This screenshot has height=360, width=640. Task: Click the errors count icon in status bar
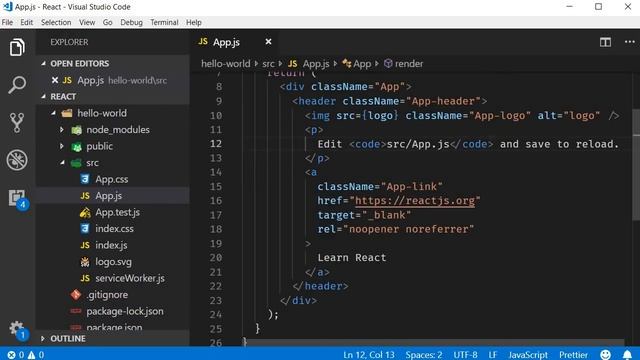11,355
